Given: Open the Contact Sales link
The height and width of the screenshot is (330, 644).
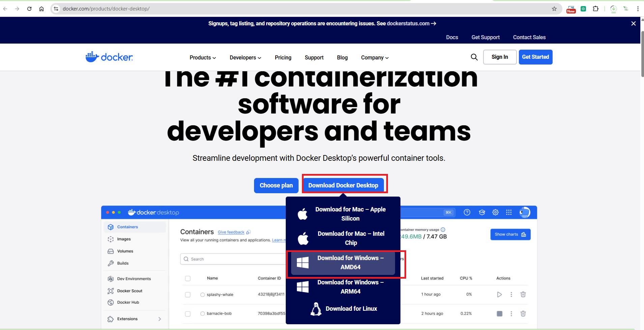Looking at the screenshot, I should [529, 37].
